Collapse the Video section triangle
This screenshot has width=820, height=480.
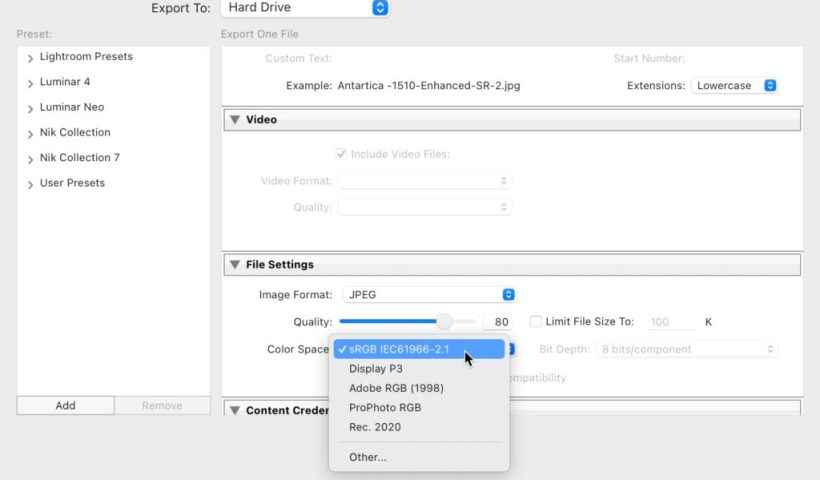click(x=235, y=120)
